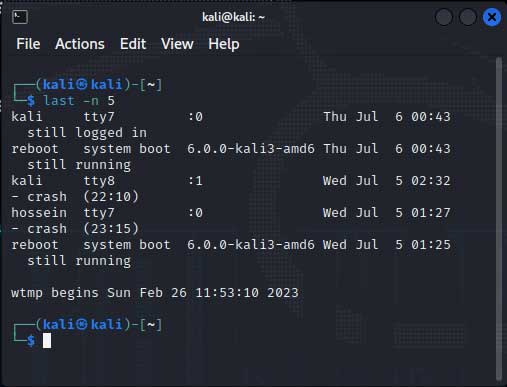The width and height of the screenshot is (507, 387).
Task: Click the 'Wed Jul 5 01:27' timestamp
Action: pyautogui.click(x=387, y=213)
